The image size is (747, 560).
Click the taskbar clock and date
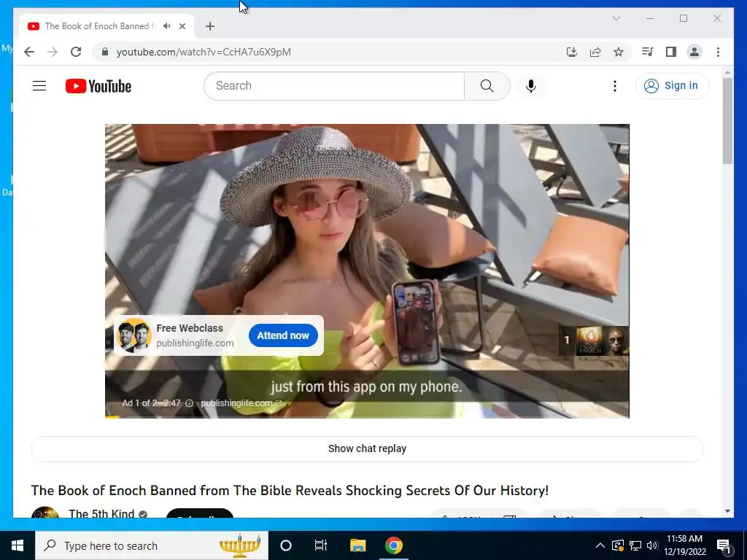point(684,545)
